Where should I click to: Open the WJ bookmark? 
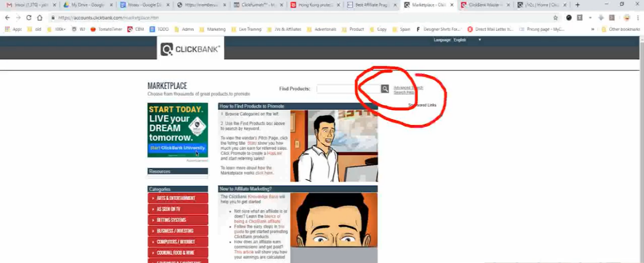(x=79, y=29)
